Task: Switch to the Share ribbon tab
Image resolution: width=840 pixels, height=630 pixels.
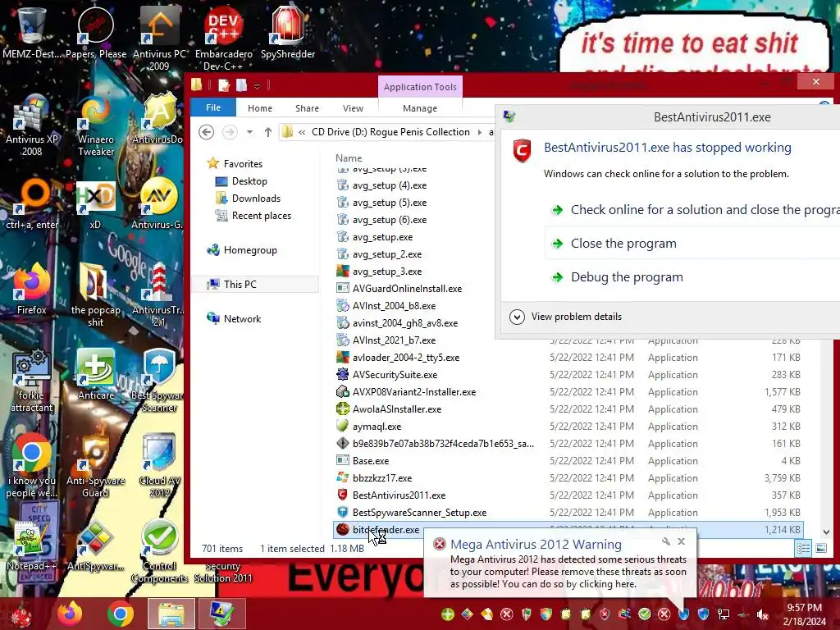Action: coord(307,108)
